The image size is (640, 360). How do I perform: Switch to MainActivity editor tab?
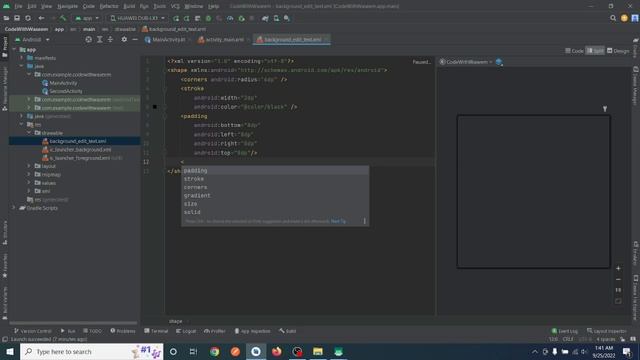pos(168,40)
